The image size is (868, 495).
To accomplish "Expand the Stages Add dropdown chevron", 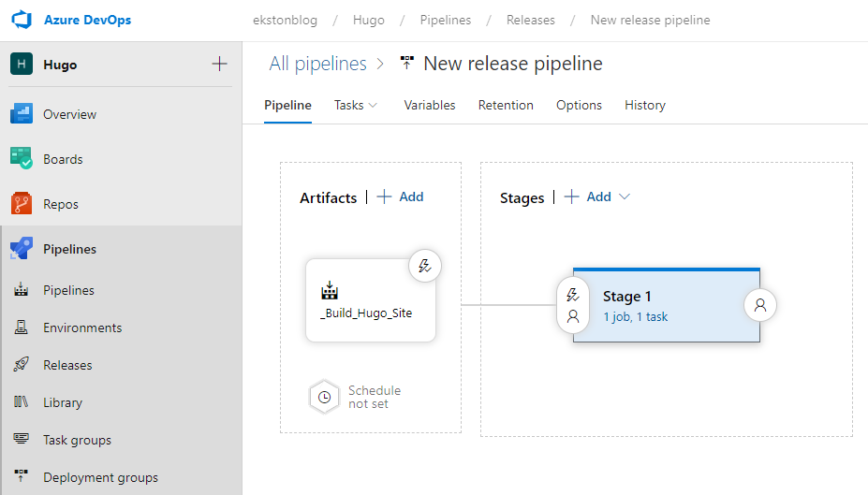I will point(625,197).
